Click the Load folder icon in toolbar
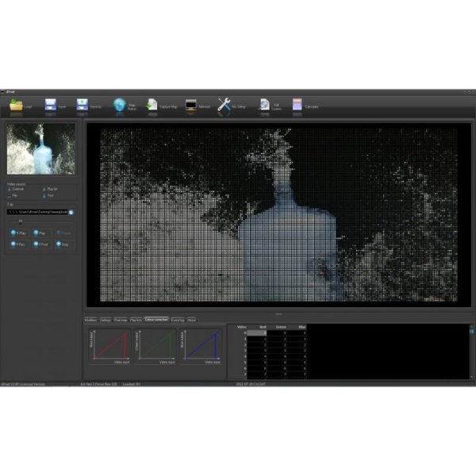476x476 pixels. pos(16,105)
